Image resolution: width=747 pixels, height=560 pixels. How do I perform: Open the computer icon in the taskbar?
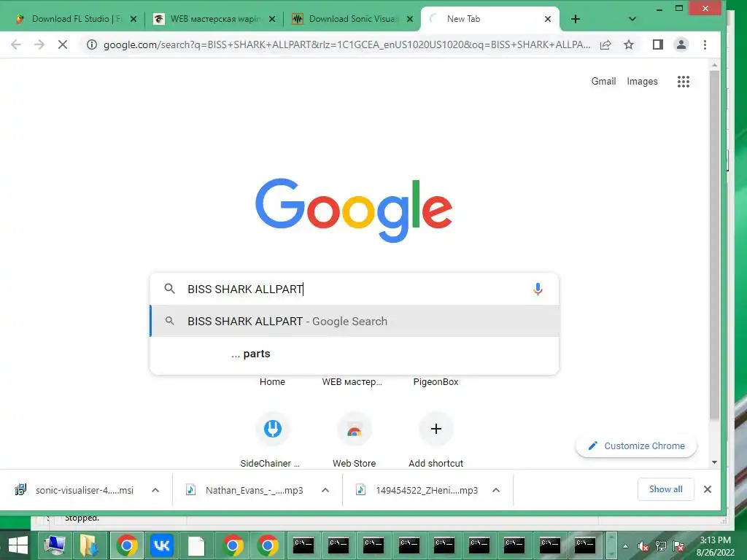click(54, 545)
